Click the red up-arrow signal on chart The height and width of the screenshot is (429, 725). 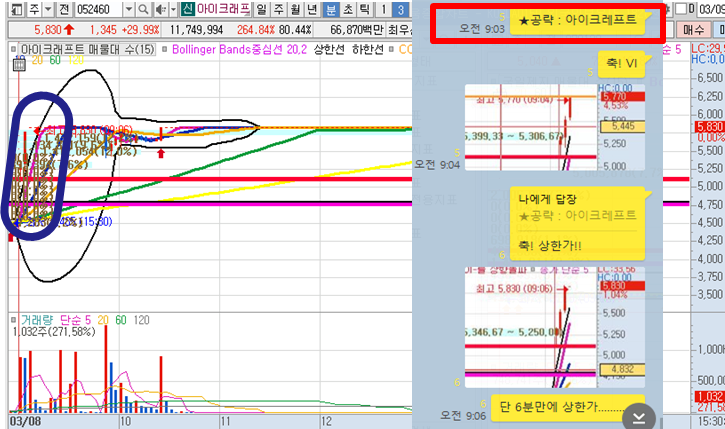pos(160,153)
